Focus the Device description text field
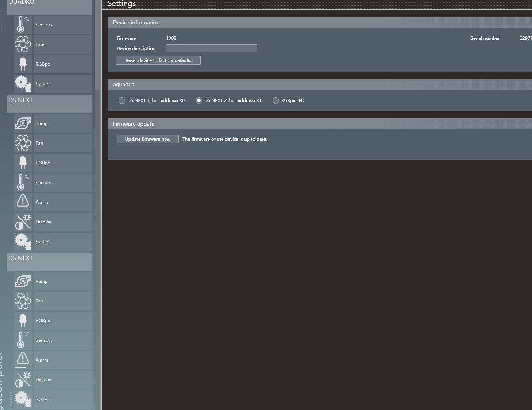532x410 pixels. (212, 48)
